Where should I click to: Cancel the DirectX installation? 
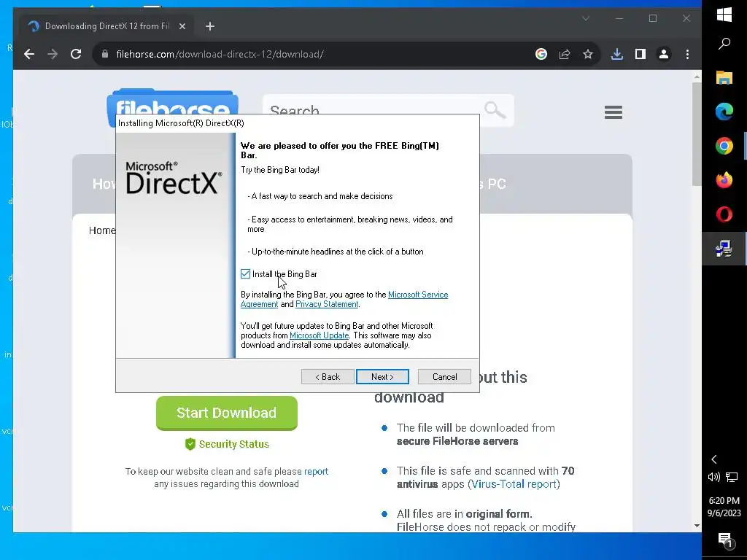(x=444, y=377)
